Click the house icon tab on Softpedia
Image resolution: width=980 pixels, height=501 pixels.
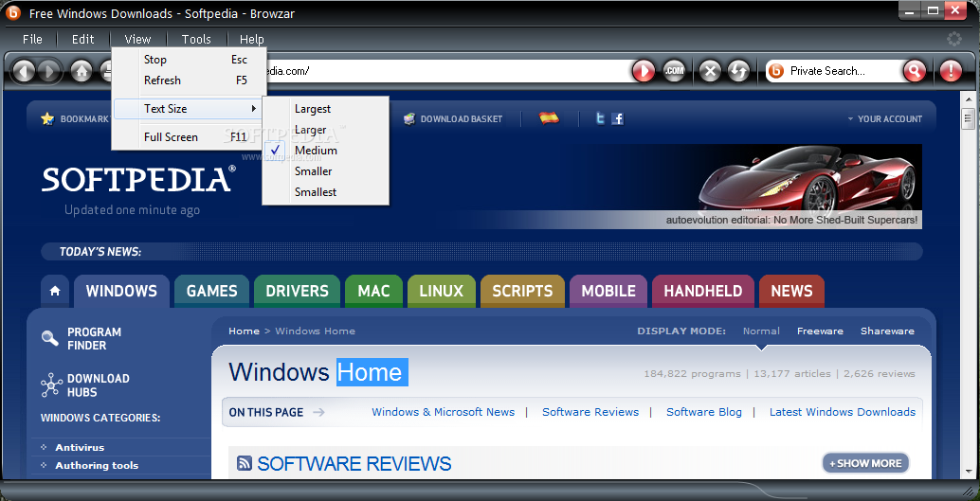tap(55, 291)
